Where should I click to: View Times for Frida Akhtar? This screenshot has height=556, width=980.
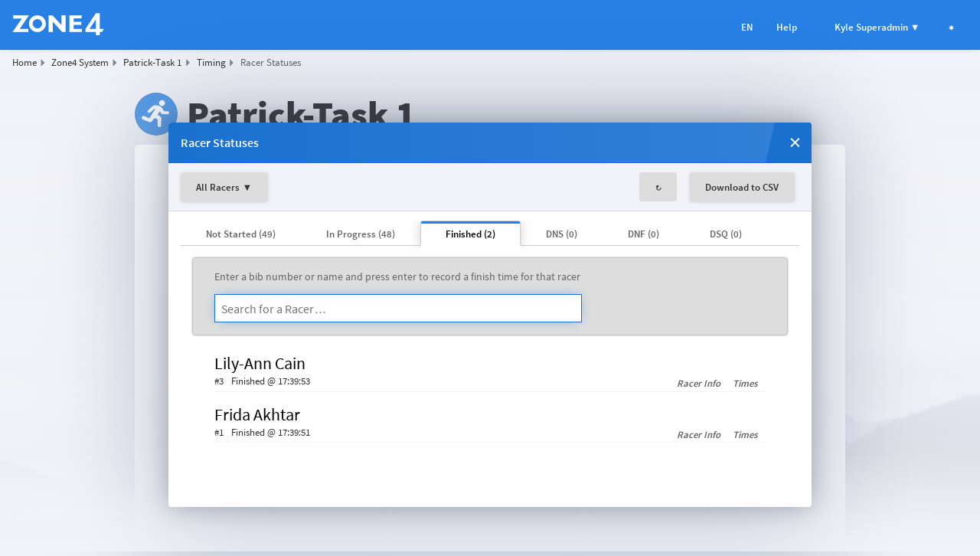(x=745, y=435)
